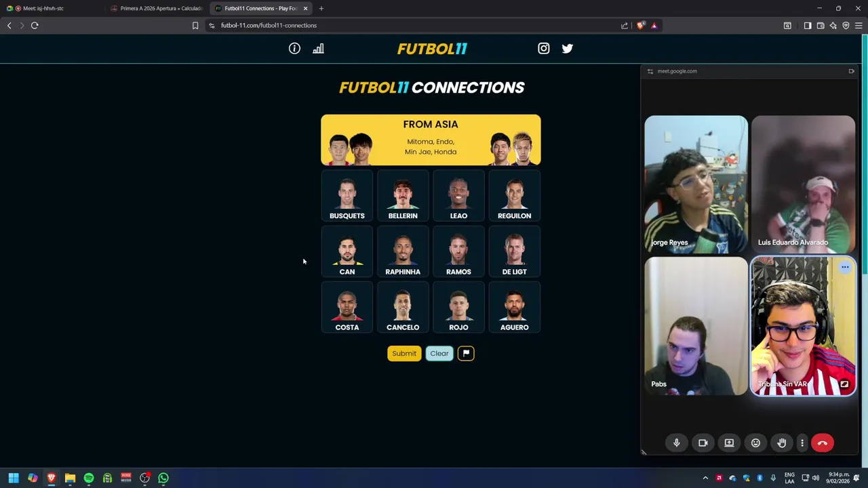Expand hidden system tray icons chevron
The height and width of the screenshot is (488, 868).
coord(705,478)
